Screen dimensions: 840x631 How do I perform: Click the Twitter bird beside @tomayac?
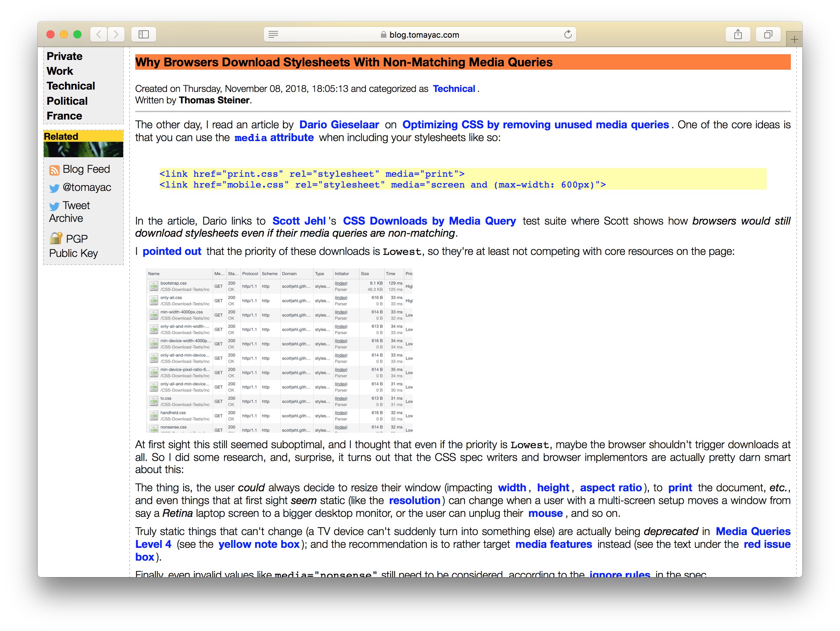click(x=54, y=188)
